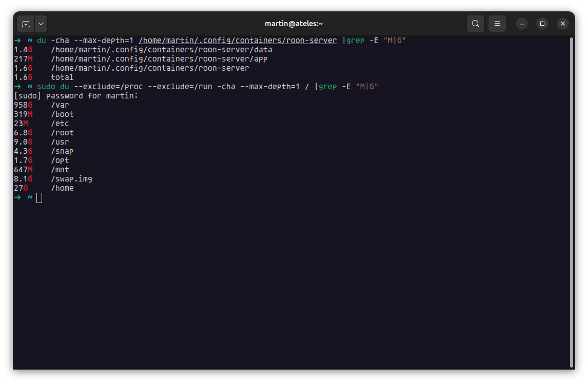Click the underlined roon-server path in first command
This screenshot has width=588, height=384.
(x=238, y=41)
